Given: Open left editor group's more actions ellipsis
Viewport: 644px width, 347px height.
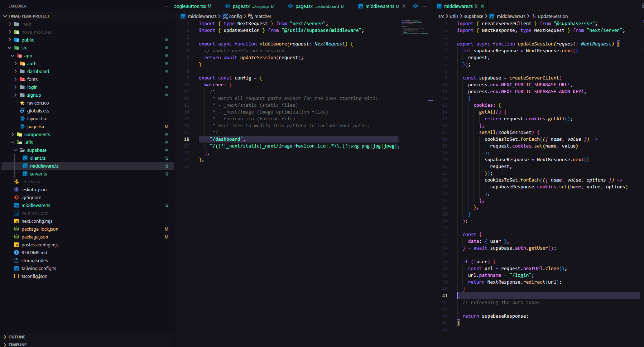Looking at the screenshot, I should pyautogui.click(x=424, y=6).
